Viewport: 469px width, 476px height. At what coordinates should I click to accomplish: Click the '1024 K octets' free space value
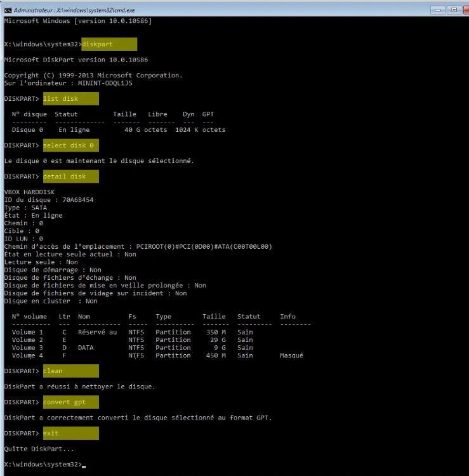(201, 130)
